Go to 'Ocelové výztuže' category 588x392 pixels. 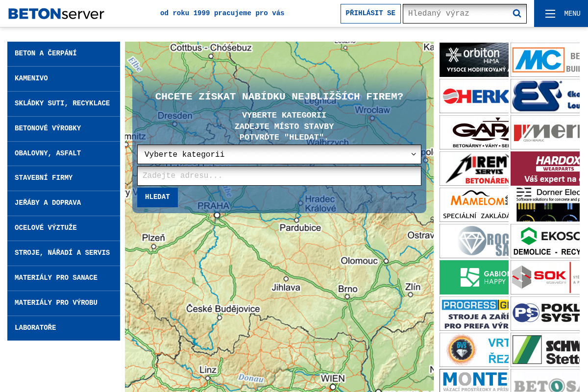[x=64, y=228]
